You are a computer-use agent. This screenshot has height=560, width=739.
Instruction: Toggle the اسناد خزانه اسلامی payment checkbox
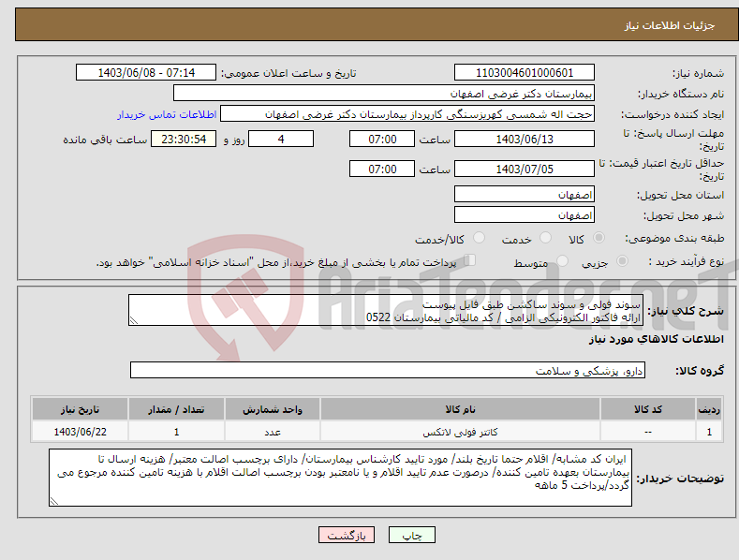click(x=469, y=260)
